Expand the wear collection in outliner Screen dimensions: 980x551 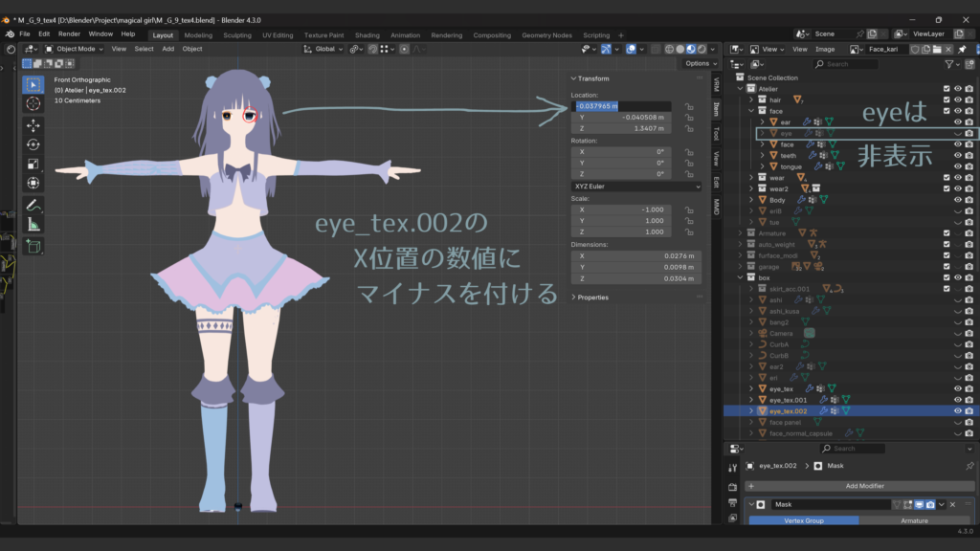pos(751,178)
